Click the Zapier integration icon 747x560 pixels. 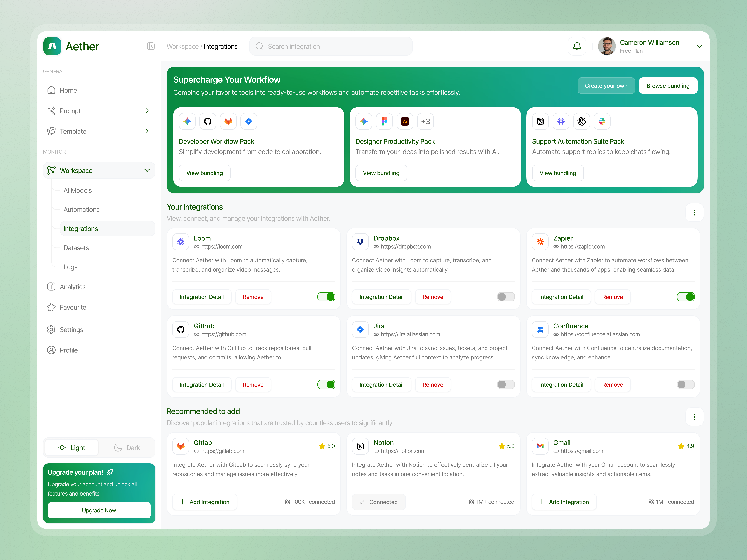tap(540, 242)
